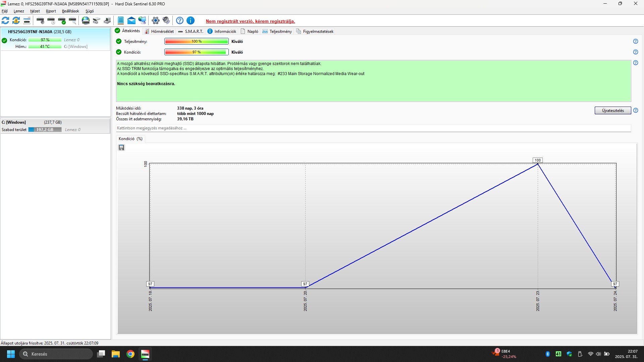The height and width of the screenshot is (362, 644).
Task: Click the comment note input field
Action: [x=373, y=128]
